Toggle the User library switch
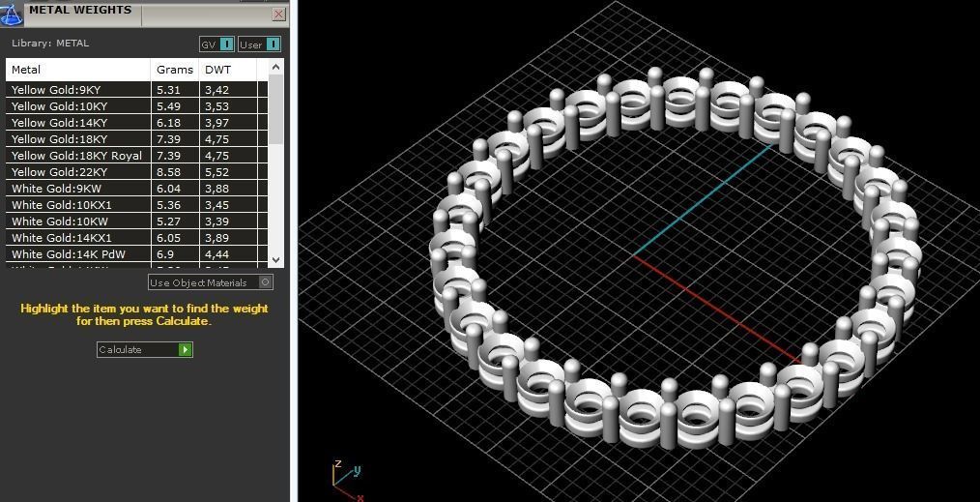Viewport: 980px width, 502px height. click(x=259, y=44)
